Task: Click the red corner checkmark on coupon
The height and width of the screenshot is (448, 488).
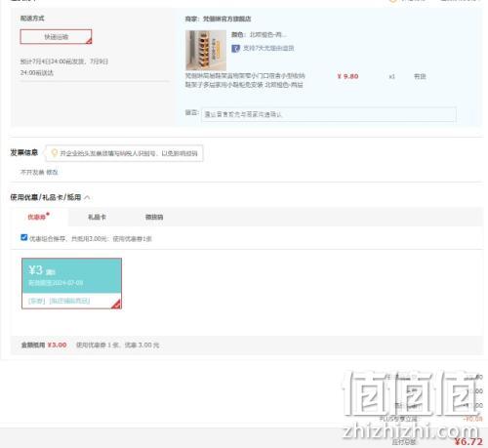Action: (x=117, y=305)
